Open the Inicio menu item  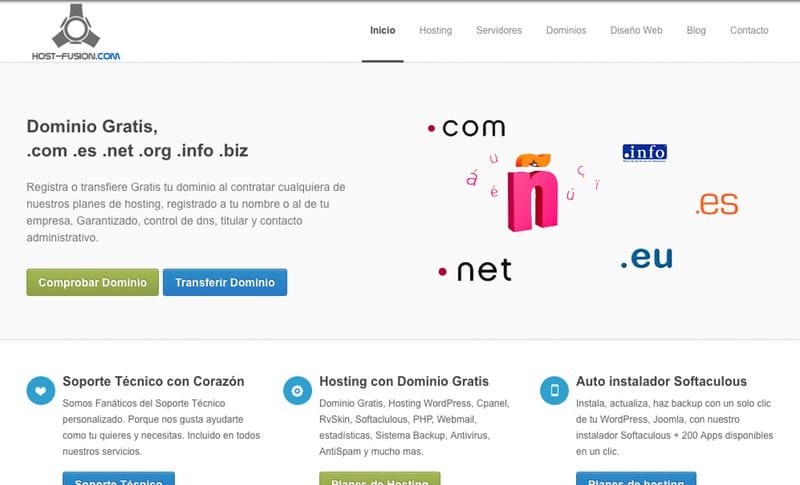tap(382, 31)
